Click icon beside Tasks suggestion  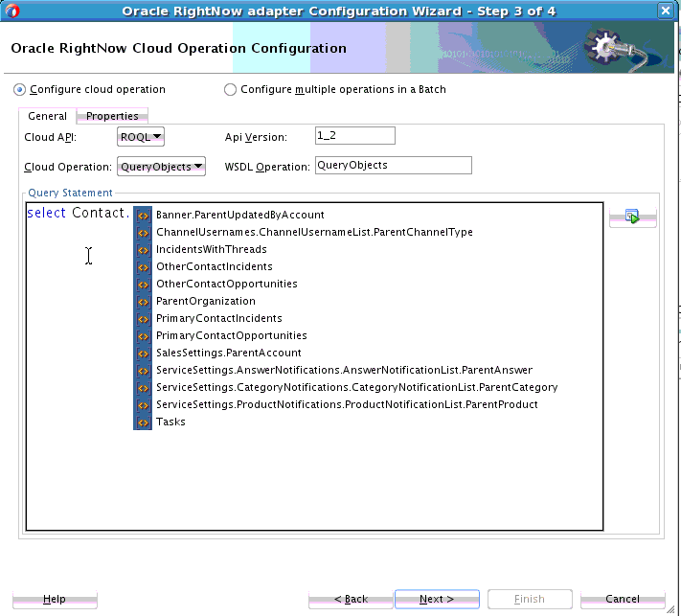tap(143, 422)
